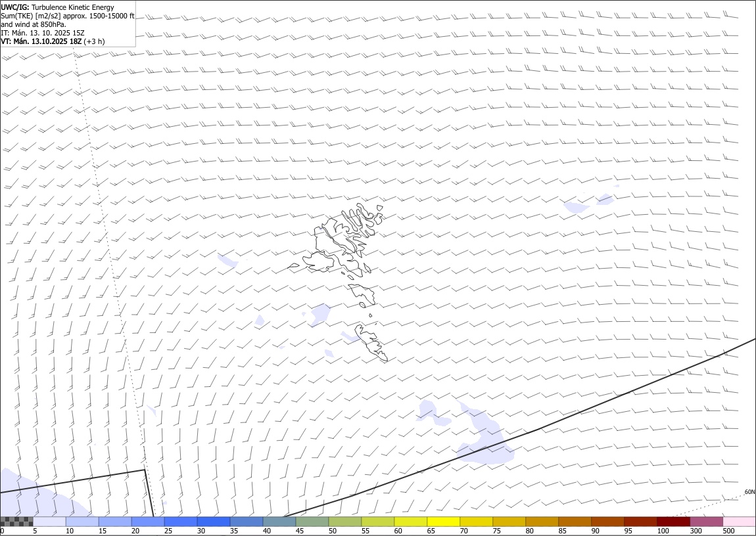Screen dimensions: 756x536
Task: Select the 55–60 lime legend swatch
Action: [x=377, y=522]
